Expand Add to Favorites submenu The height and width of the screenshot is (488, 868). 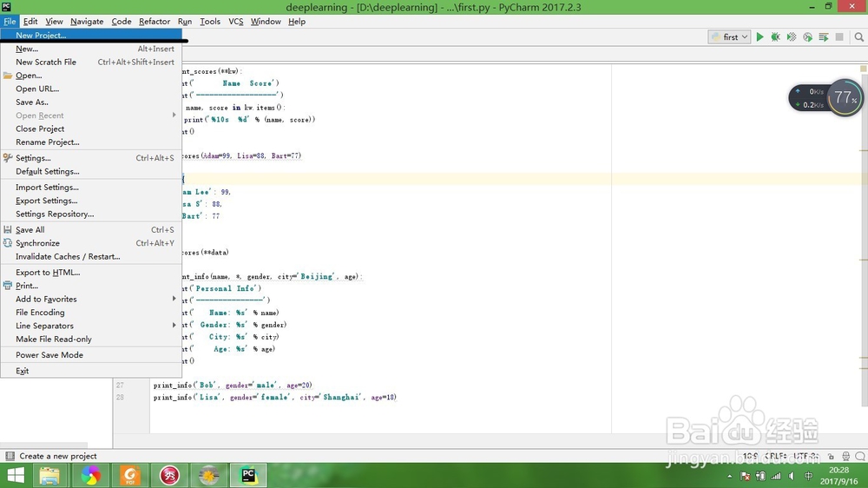click(x=91, y=299)
